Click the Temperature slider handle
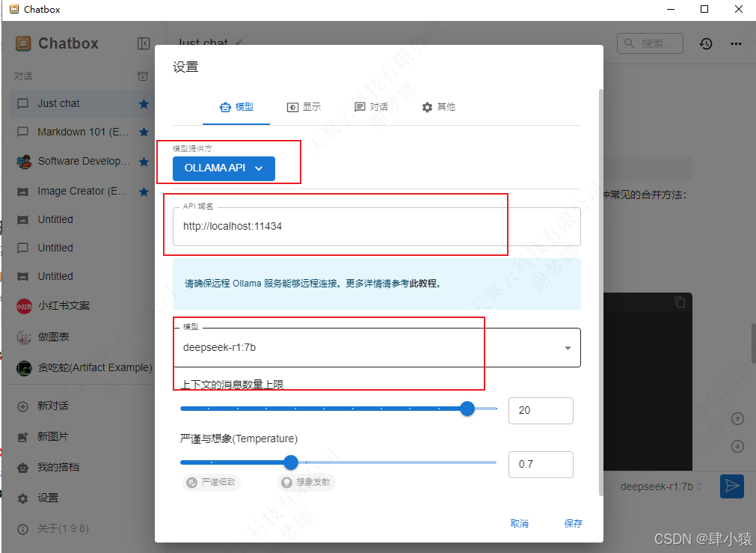756x553 pixels. [291, 462]
